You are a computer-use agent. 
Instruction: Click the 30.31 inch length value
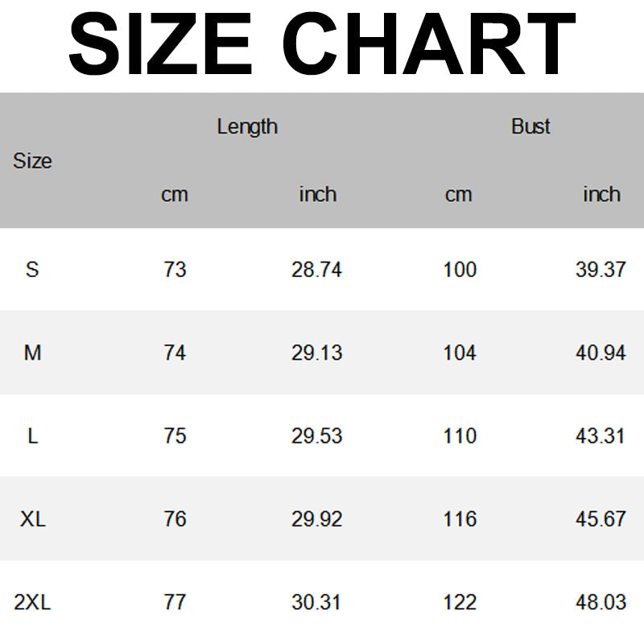click(x=316, y=602)
